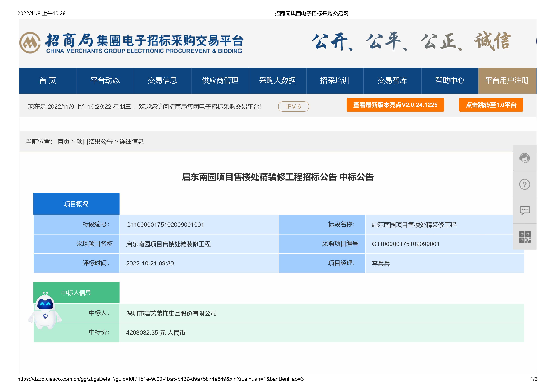
Task: Follow the 首页 breadcrumb link
Action: [x=64, y=142]
